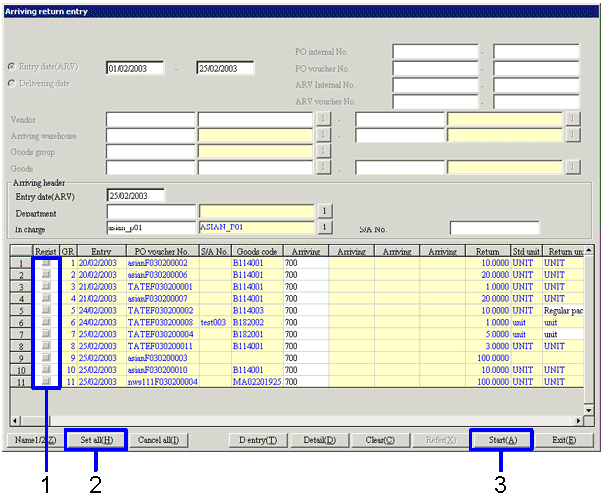Click voucher cell TATEF030200002
Viewport: 604px width, 502px height.
(163, 310)
